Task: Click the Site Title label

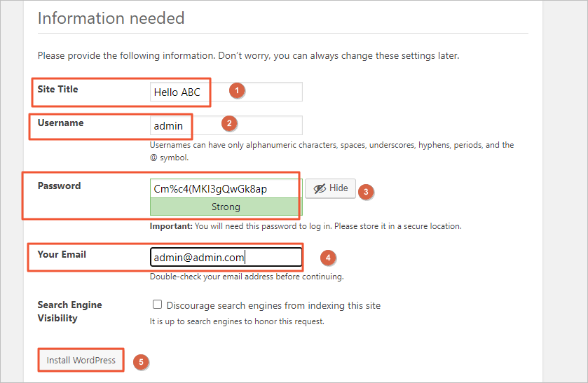Action: click(x=57, y=89)
